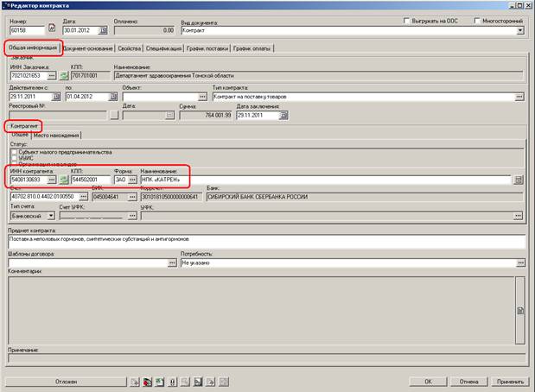
Task: Open the Тип контракта dropdown list
Action: [520, 96]
